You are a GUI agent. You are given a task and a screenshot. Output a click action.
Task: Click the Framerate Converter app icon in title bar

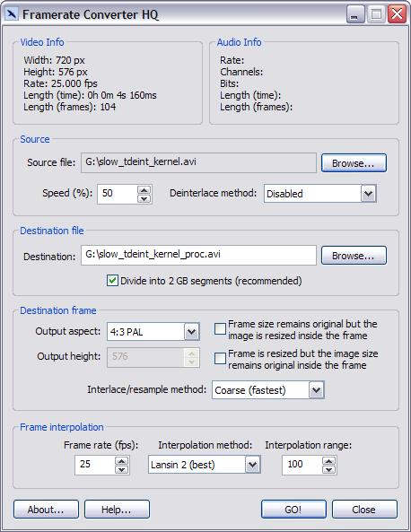(x=12, y=14)
